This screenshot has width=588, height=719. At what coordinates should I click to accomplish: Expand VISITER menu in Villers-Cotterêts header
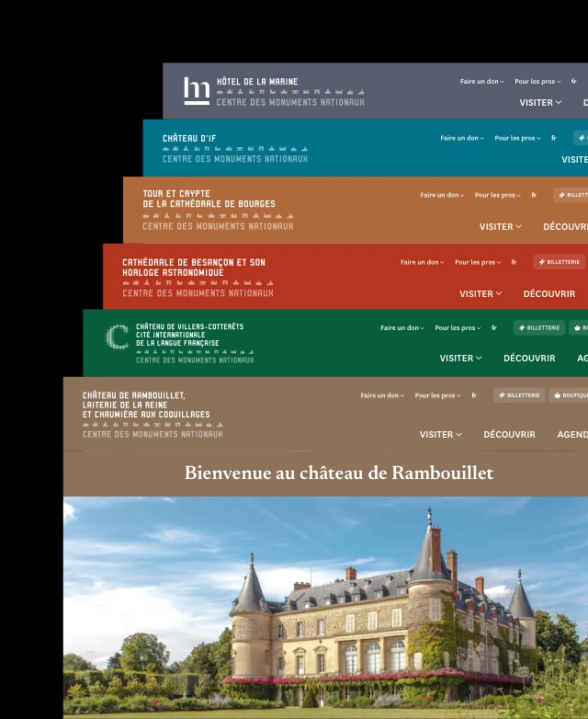click(x=460, y=359)
